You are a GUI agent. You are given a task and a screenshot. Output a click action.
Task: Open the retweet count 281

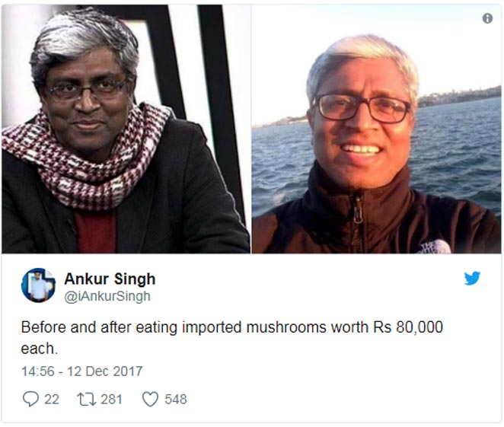click(112, 400)
